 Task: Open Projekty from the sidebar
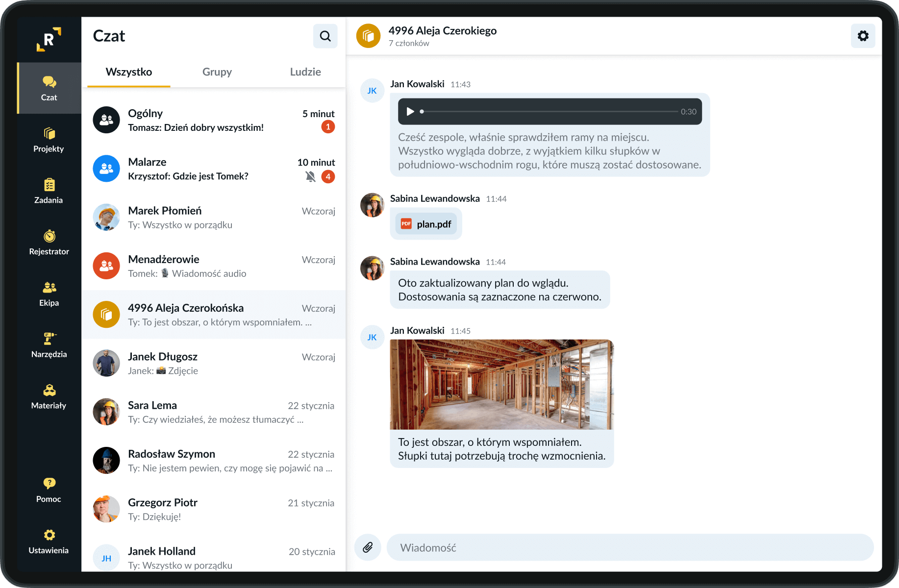coord(49,140)
